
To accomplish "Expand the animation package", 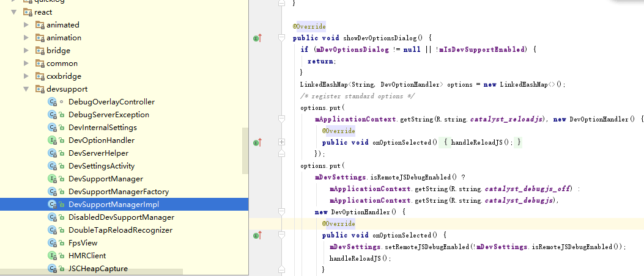I will (x=26, y=38).
